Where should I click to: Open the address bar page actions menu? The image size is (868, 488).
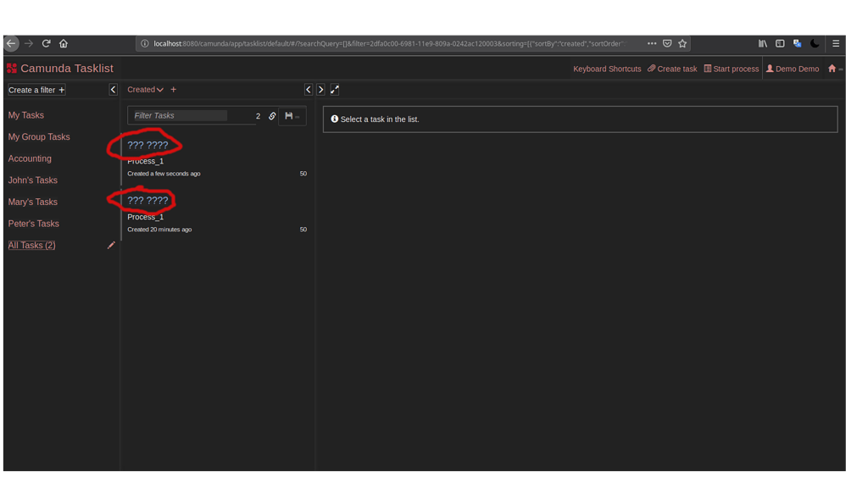[651, 43]
